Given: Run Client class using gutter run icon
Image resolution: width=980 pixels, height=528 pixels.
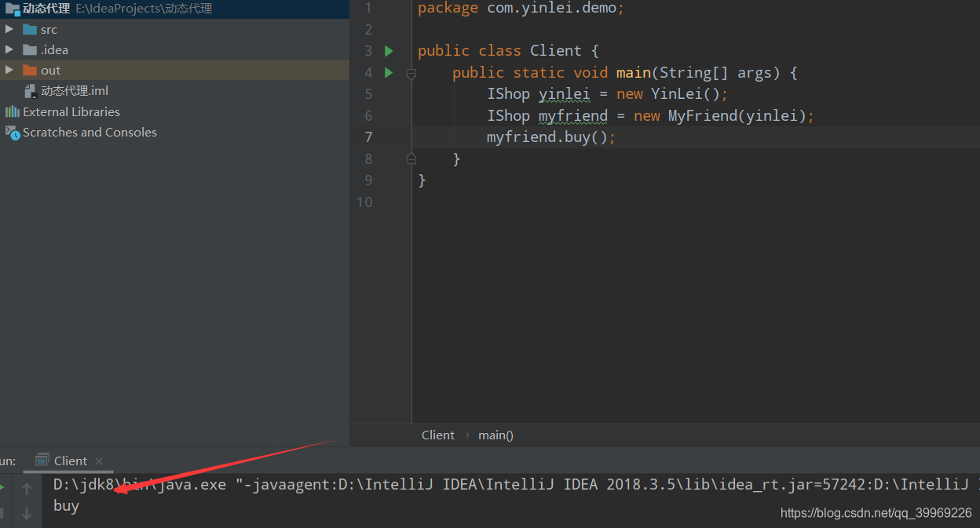Looking at the screenshot, I should (389, 50).
